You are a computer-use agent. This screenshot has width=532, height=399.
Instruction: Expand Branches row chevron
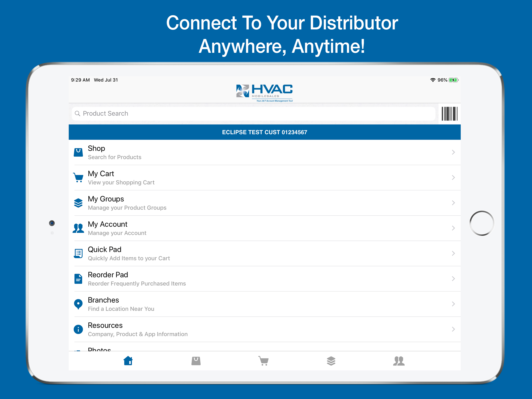tap(453, 304)
